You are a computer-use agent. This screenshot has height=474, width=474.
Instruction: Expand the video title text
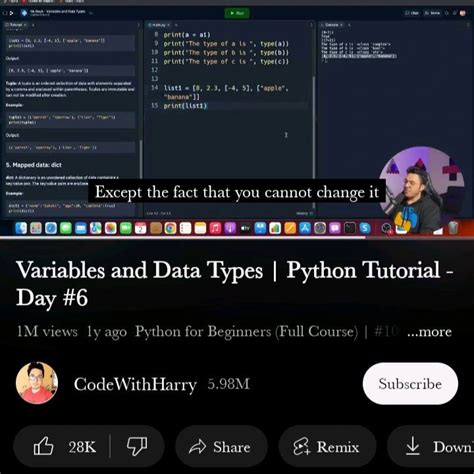pos(234,283)
